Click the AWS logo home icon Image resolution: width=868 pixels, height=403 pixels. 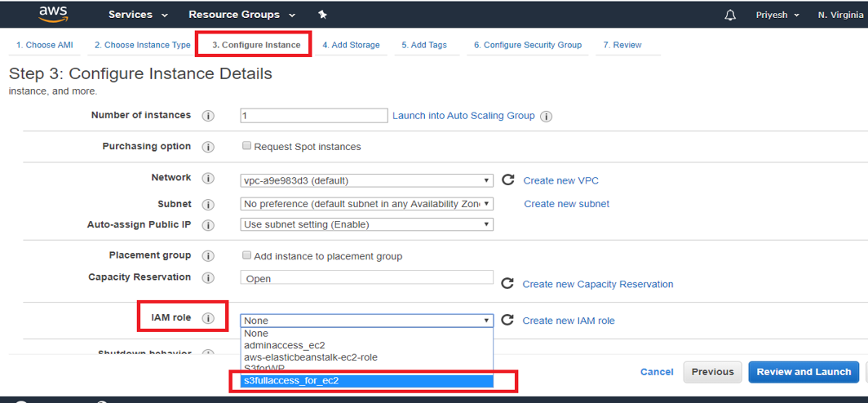pos(52,14)
